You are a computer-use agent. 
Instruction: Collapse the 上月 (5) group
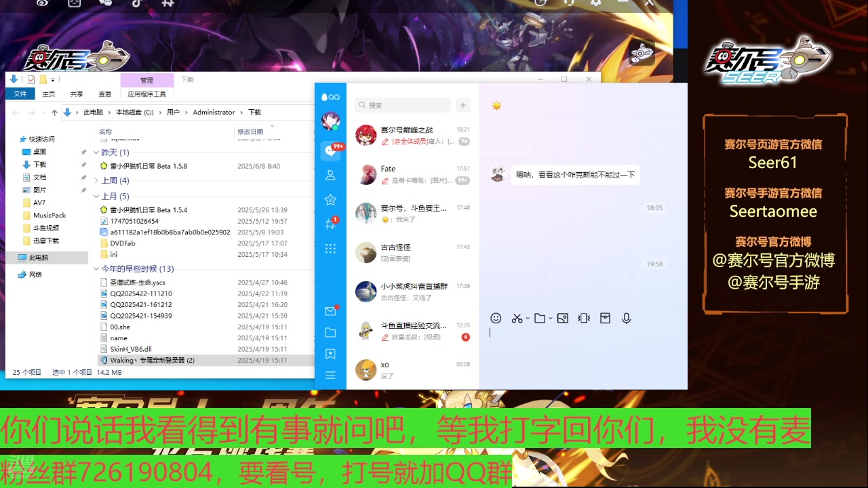[96, 197]
